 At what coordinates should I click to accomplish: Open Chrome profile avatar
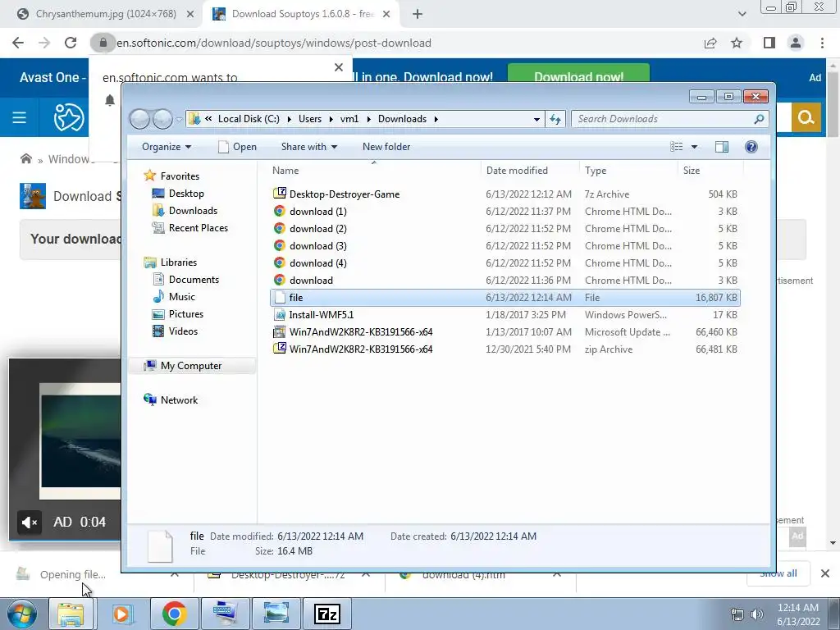pos(796,43)
